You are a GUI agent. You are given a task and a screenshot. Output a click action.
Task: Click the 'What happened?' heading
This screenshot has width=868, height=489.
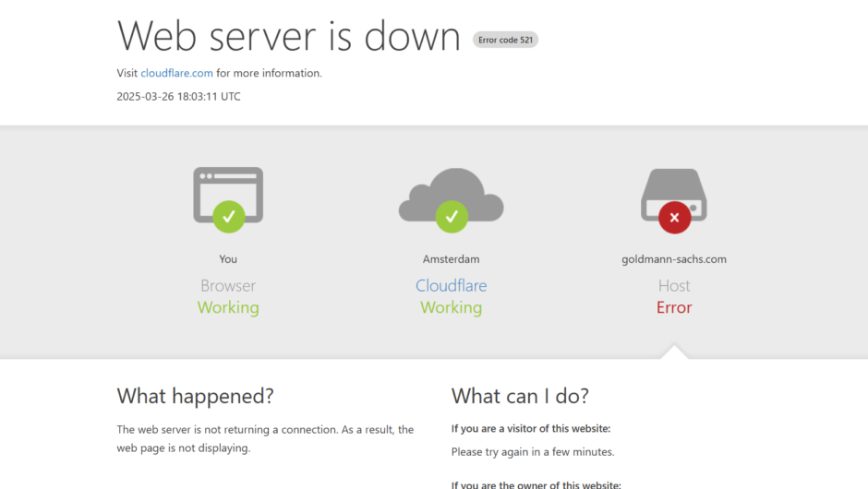[195, 396]
